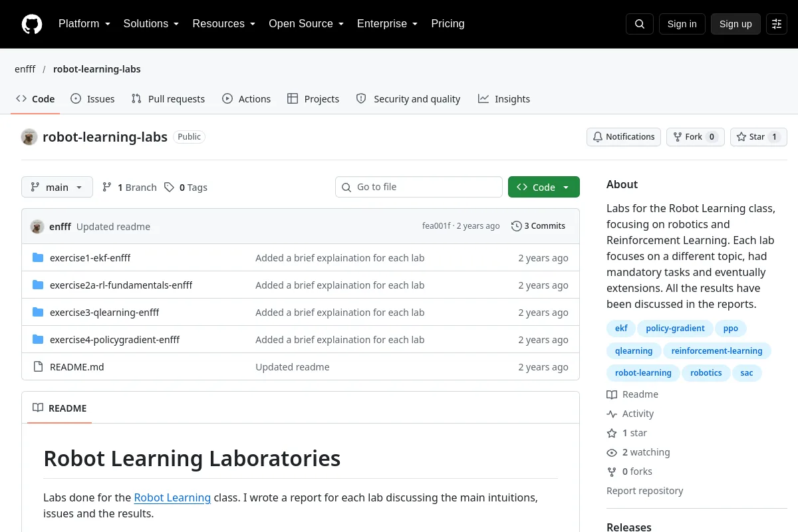The image size is (798, 532).
Task: Click the robotics topic tag
Action: [x=706, y=373]
